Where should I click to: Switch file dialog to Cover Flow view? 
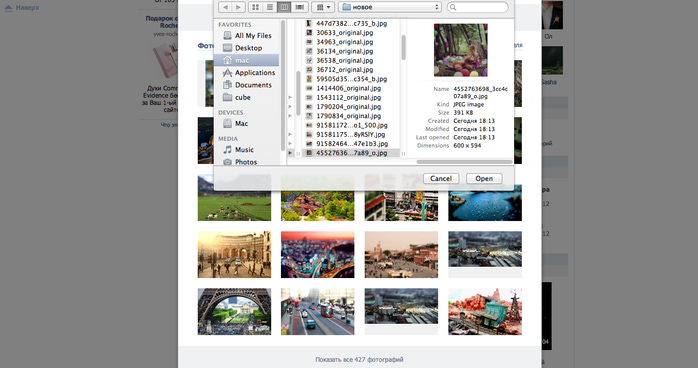click(x=300, y=7)
